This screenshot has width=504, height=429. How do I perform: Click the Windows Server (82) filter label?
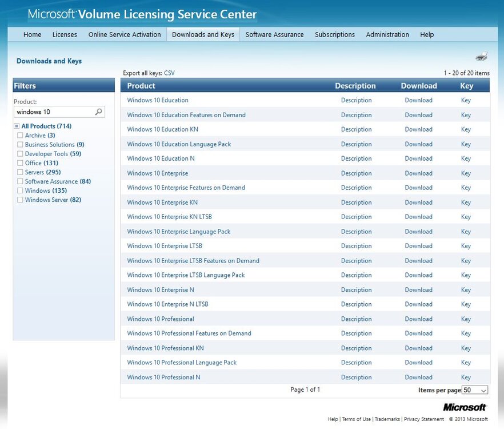tap(53, 200)
